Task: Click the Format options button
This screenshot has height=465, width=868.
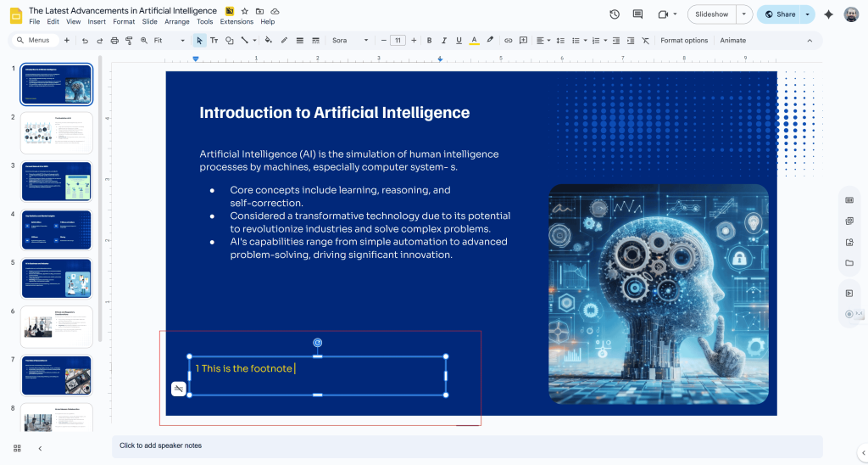Action: pyautogui.click(x=684, y=40)
